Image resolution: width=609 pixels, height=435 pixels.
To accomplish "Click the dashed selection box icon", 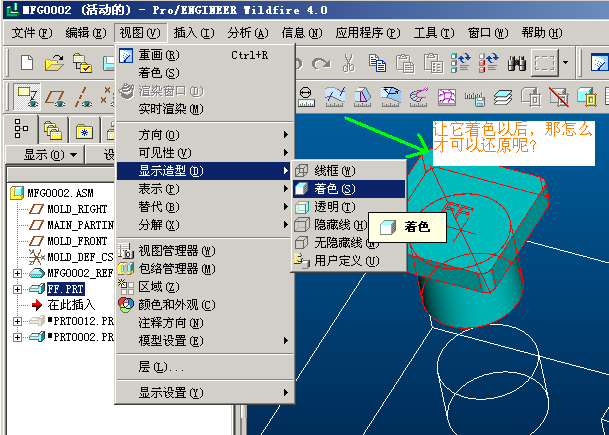I will [545, 63].
